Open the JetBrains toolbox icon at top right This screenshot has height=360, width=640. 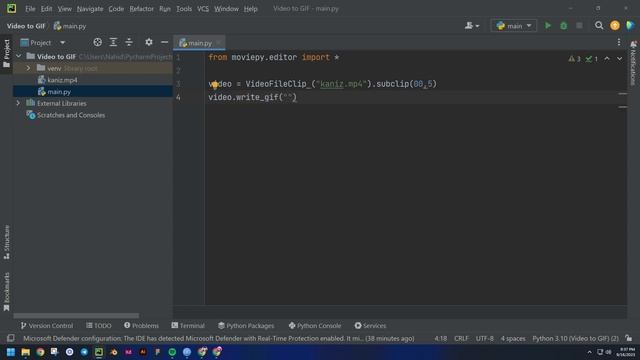pyautogui.click(x=630, y=26)
